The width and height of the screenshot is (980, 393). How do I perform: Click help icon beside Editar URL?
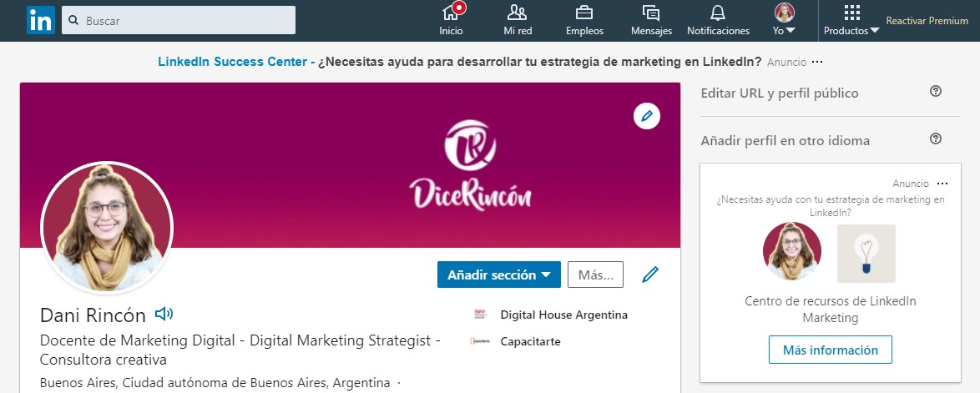(935, 91)
